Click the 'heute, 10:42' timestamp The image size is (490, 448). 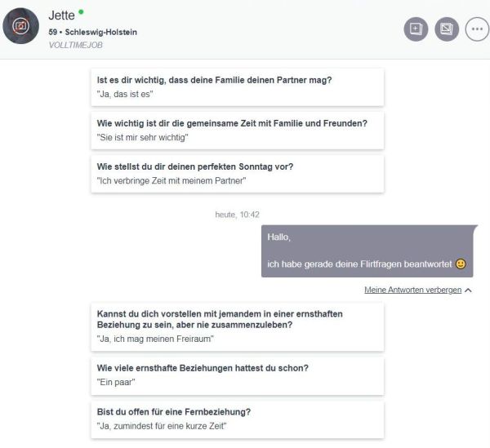point(237,214)
